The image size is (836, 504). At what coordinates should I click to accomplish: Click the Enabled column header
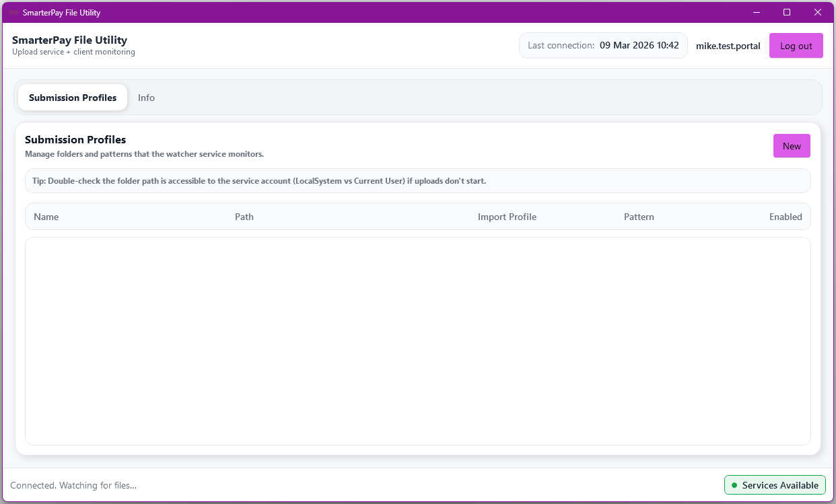(x=786, y=217)
